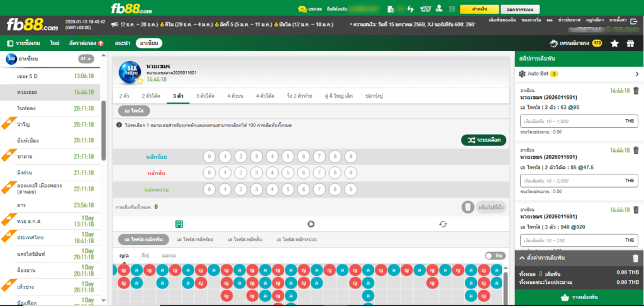The width and height of the screenshot is (644, 306).
Task: Click the checklist icon in top bar
Action: [453, 9]
